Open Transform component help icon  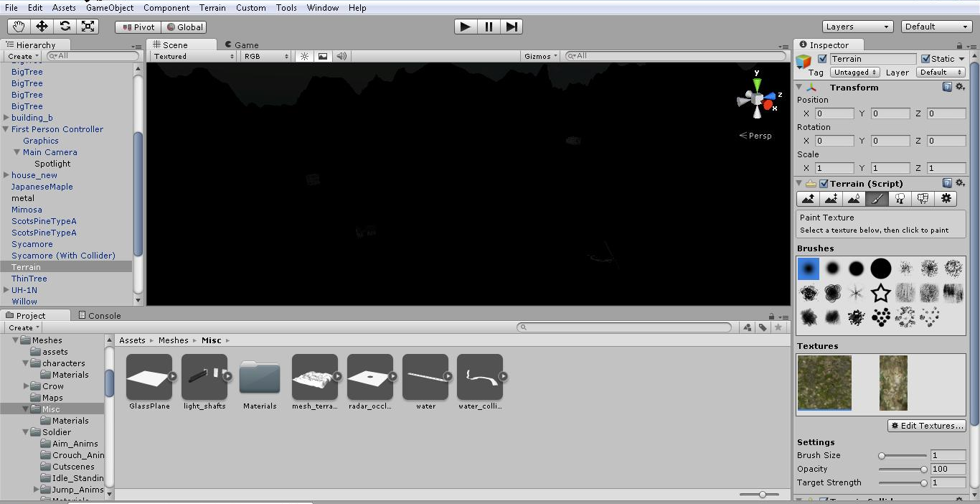pyautogui.click(x=947, y=87)
